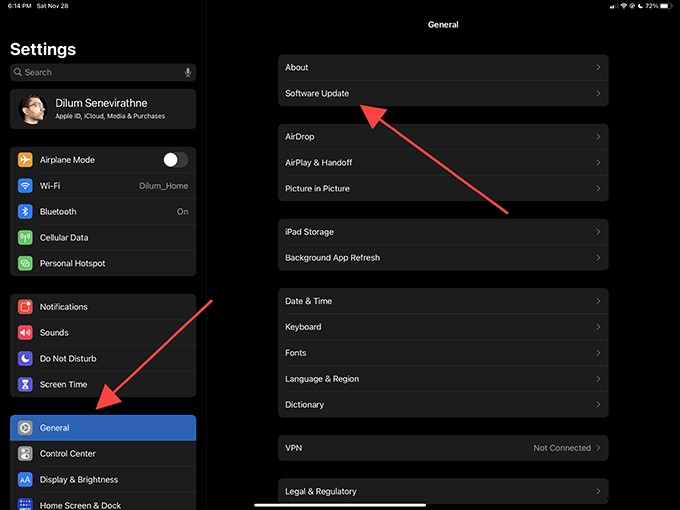
Task: Select General in the sidebar
Action: (x=103, y=428)
